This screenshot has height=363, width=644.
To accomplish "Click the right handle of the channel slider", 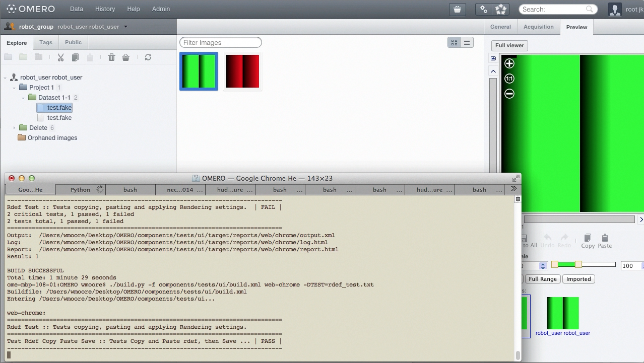I will tap(578, 264).
